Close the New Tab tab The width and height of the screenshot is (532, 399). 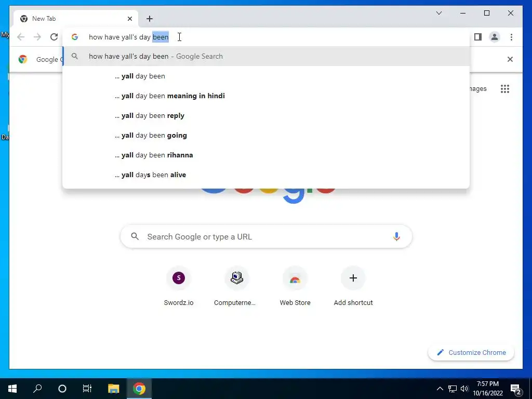point(129,19)
